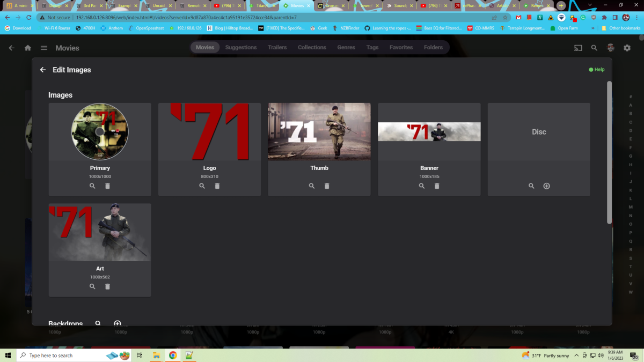Image resolution: width=644 pixels, height=362 pixels.
Task: Open the user profile avatar
Action: coord(610,48)
